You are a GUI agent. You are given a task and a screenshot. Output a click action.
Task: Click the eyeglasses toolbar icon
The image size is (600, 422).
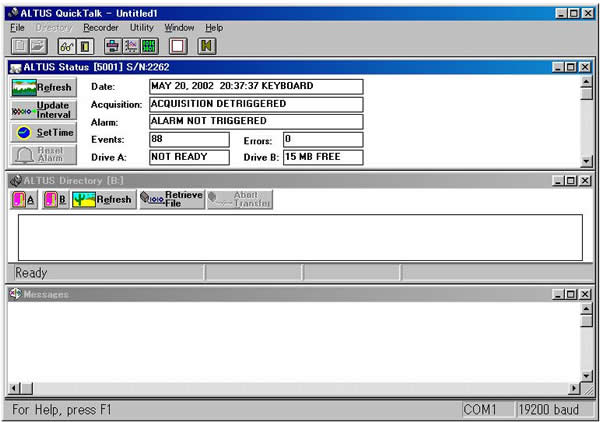pyautogui.click(x=67, y=46)
